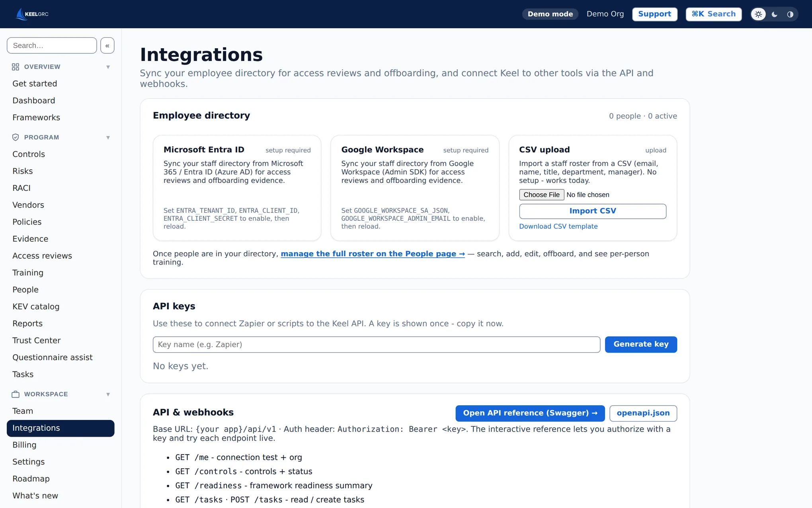Click Generate key button
Screen dimensions: 812x508
tap(641, 345)
